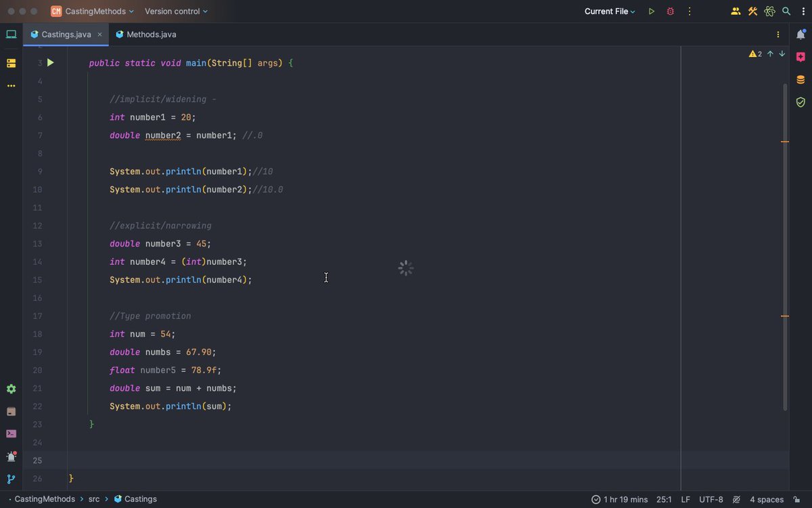Screen dimensions: 812x508
Task: Toggle a breakpoint on line number 9
Action: click(39, 171)
